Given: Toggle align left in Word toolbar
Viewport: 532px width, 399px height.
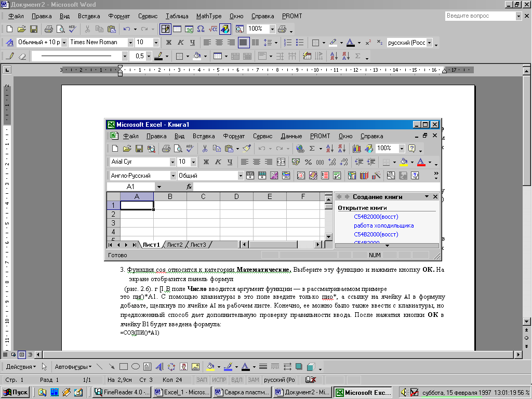Looking at the screenshot, I should pos(207,43).
